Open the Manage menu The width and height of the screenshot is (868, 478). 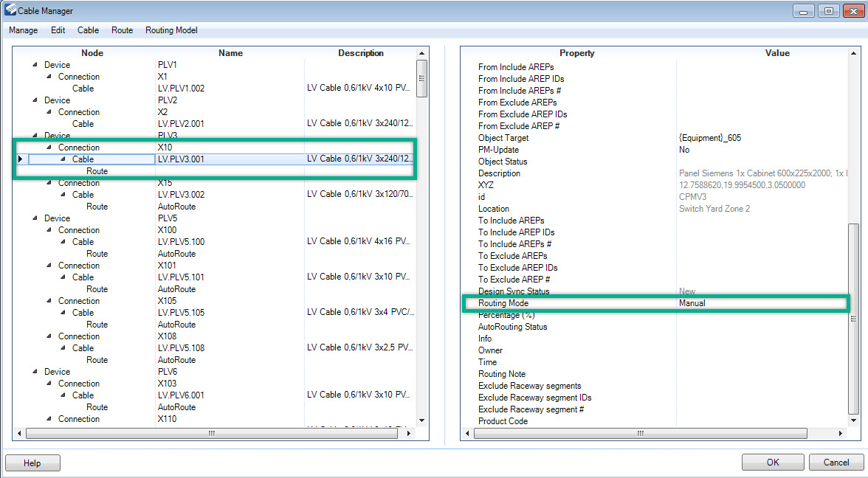24,30
